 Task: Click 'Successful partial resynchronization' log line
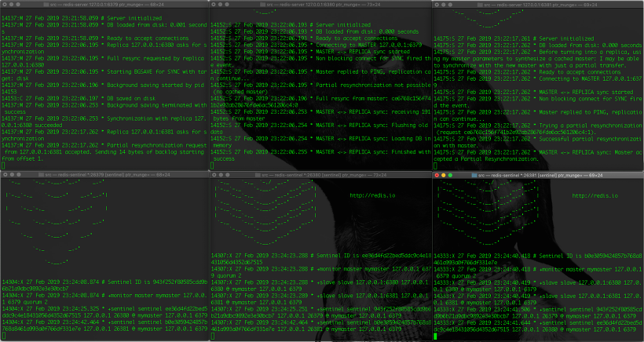pyautogui.click(x=538, y=142)
